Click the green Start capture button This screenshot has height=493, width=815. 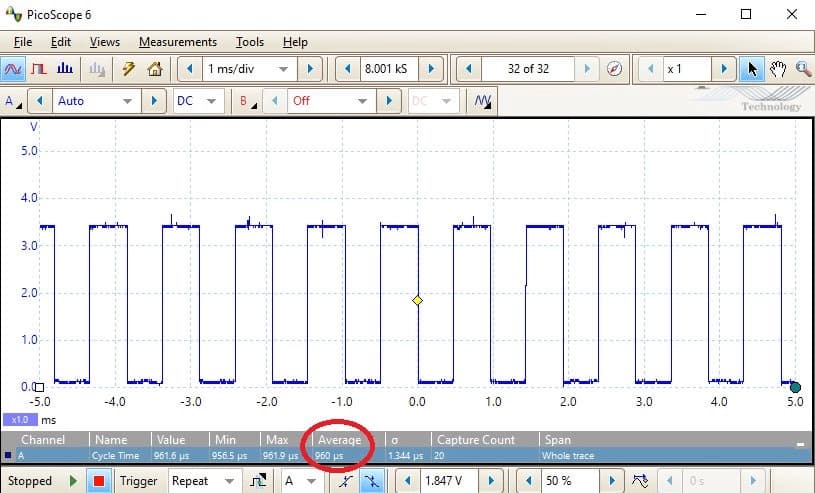[x=73, y=481]
